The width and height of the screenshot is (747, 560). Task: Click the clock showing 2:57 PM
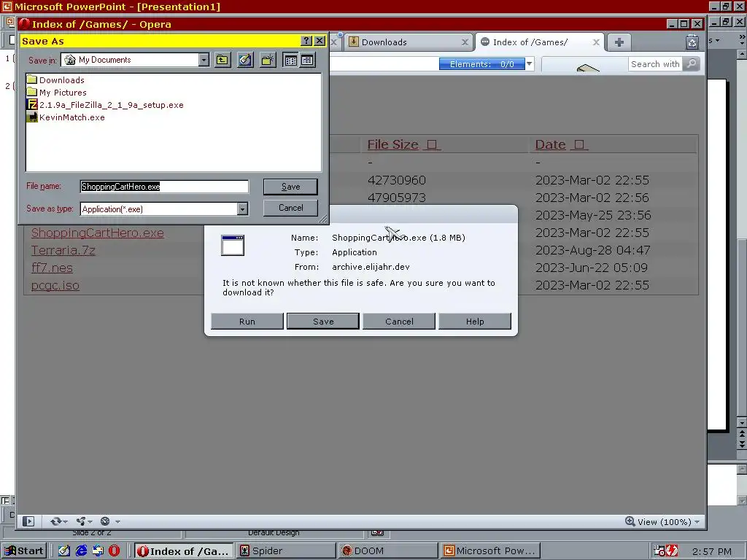712,551
